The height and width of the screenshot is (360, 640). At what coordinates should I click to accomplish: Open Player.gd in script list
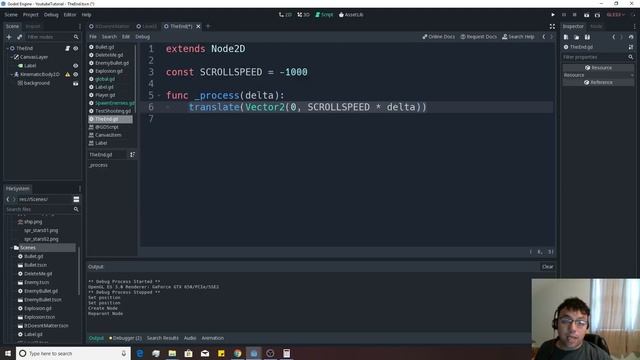pos(105,95)
